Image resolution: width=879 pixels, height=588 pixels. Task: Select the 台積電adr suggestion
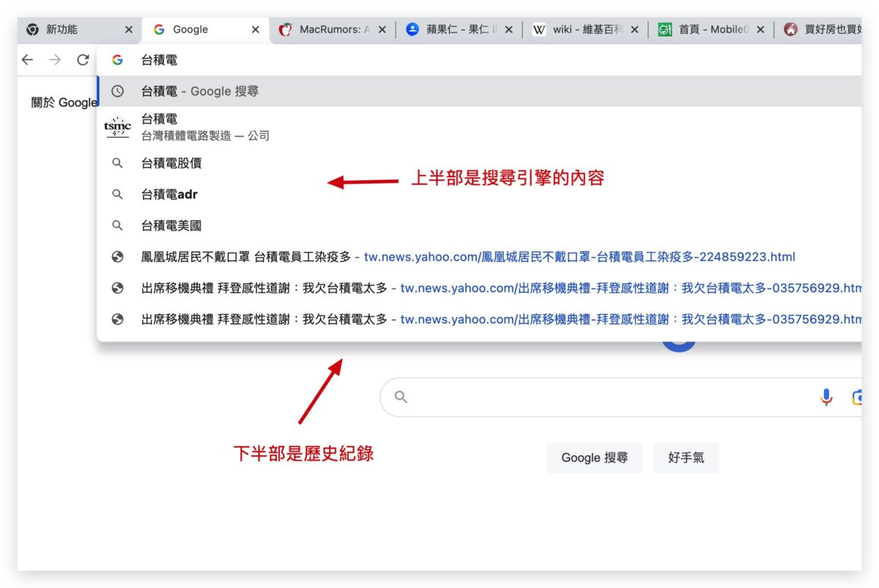pyautogui.click(x=479, y=195)
